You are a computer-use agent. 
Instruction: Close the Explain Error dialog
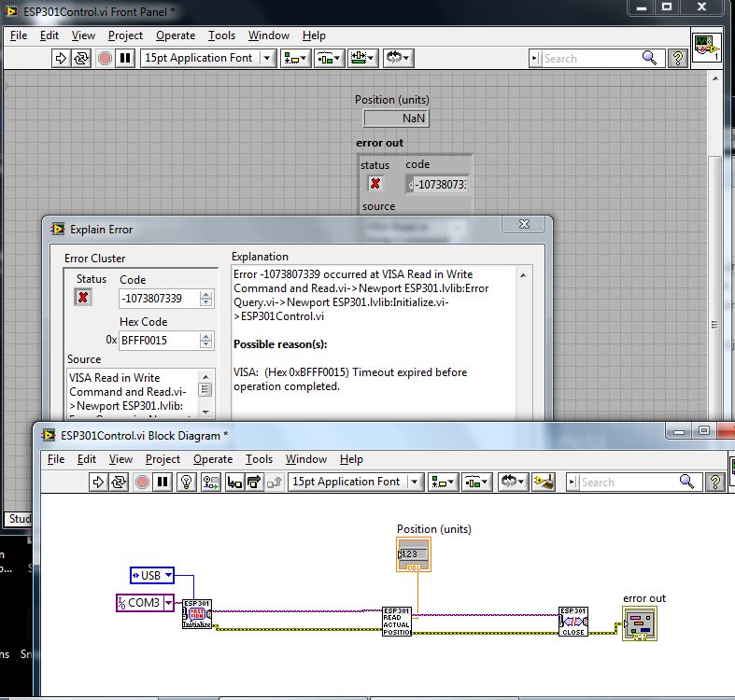pos(524,224)
